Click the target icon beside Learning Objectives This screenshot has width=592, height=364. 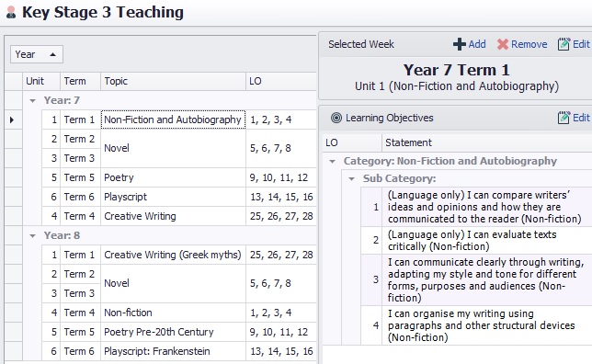336,118
